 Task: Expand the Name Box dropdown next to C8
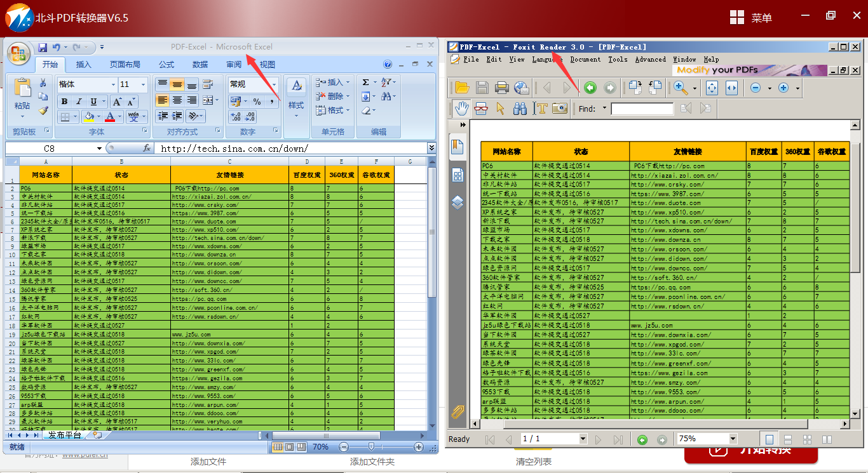point(99,149)
